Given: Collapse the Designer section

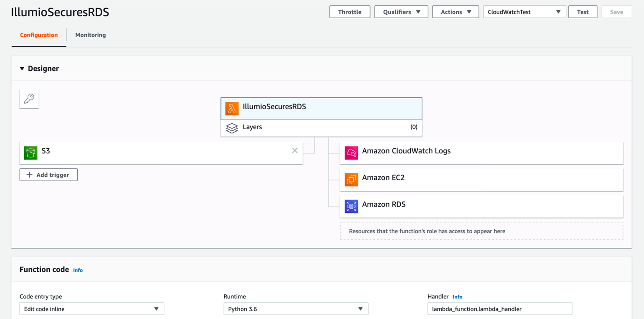Looking at the screenshot, I should point(22,68).
